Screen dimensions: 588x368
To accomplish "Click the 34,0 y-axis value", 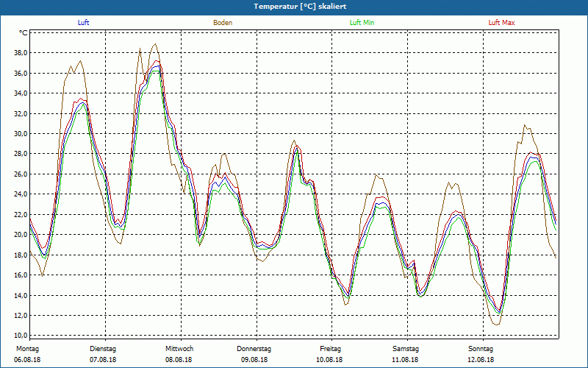I will click(21, 93).
